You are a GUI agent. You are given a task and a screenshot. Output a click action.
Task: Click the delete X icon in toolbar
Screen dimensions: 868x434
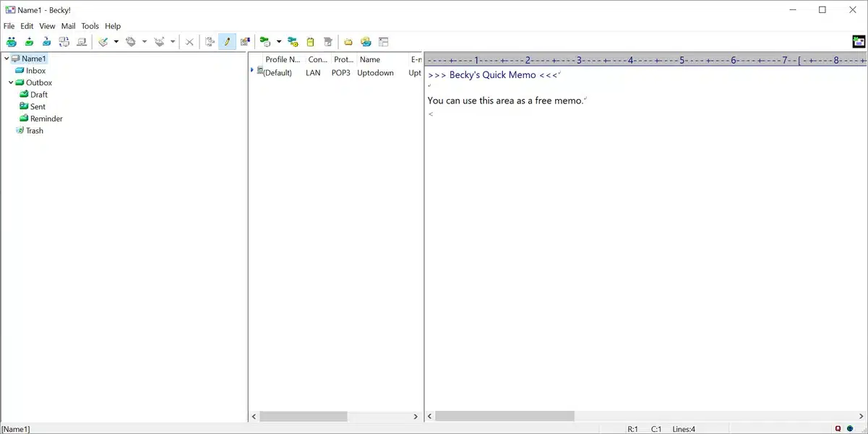(189, 42)
